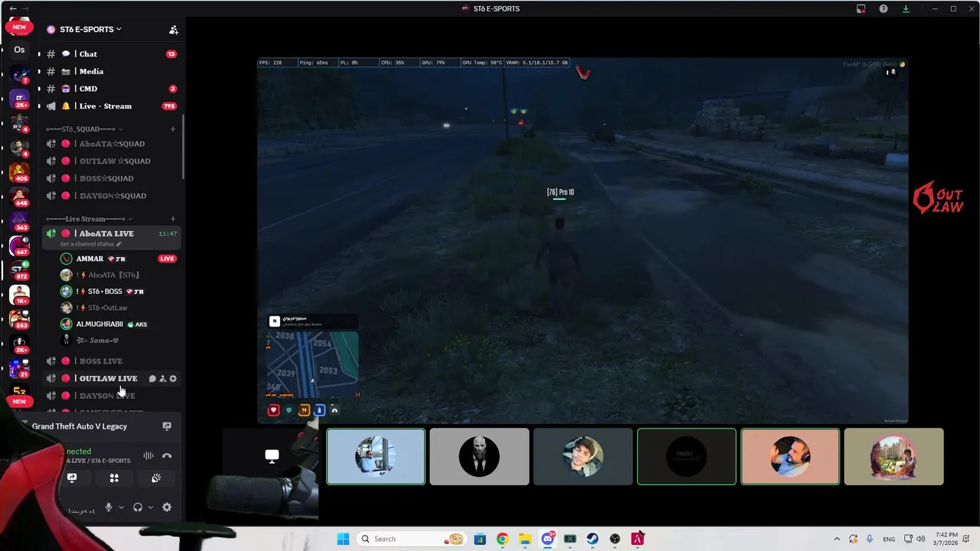Image resolution: width=980 pixels, height=551 pixels.
Task: Open the Os server in the server list
Action: [x=19, y=50]
